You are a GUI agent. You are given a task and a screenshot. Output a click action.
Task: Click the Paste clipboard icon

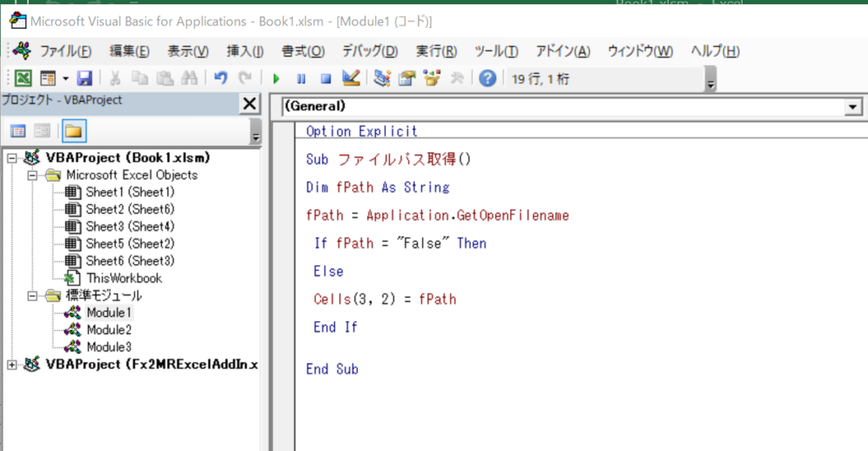click(164, 78)
